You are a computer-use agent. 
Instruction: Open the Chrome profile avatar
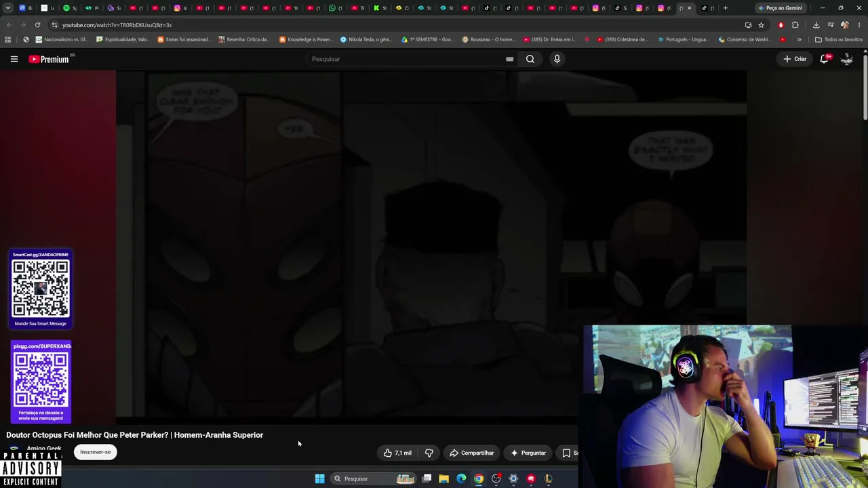click(x=845, y=25)
